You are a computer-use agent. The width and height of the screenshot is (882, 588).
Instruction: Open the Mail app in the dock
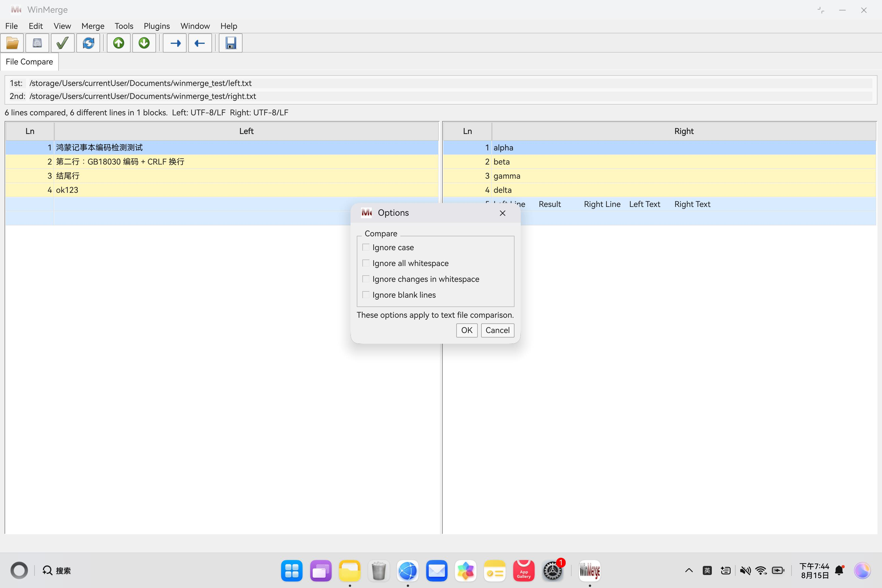click(437, 571)
